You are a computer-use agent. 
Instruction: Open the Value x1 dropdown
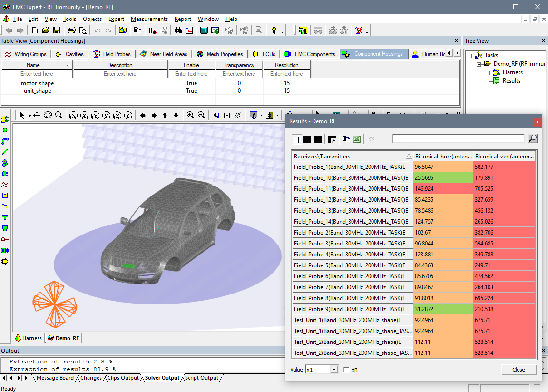334,370
